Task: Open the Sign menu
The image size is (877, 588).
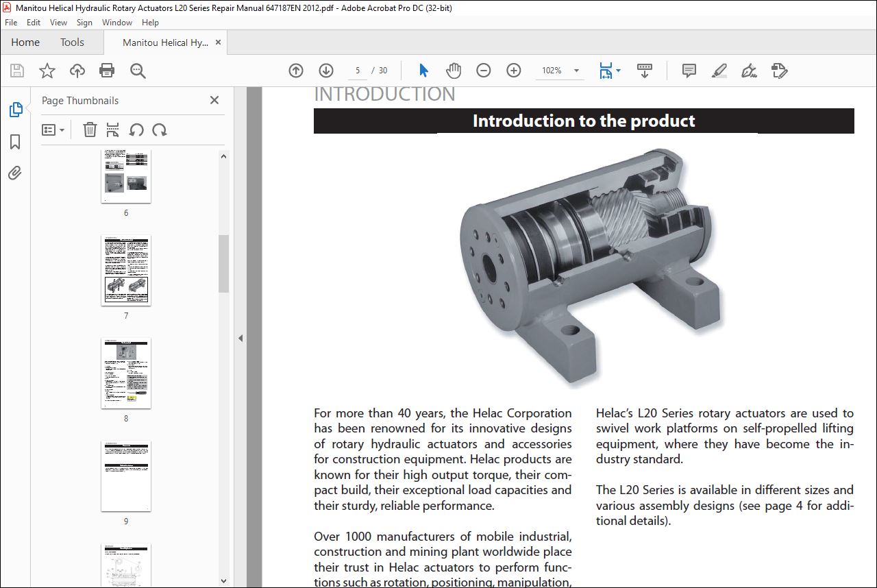Action: 84,23
